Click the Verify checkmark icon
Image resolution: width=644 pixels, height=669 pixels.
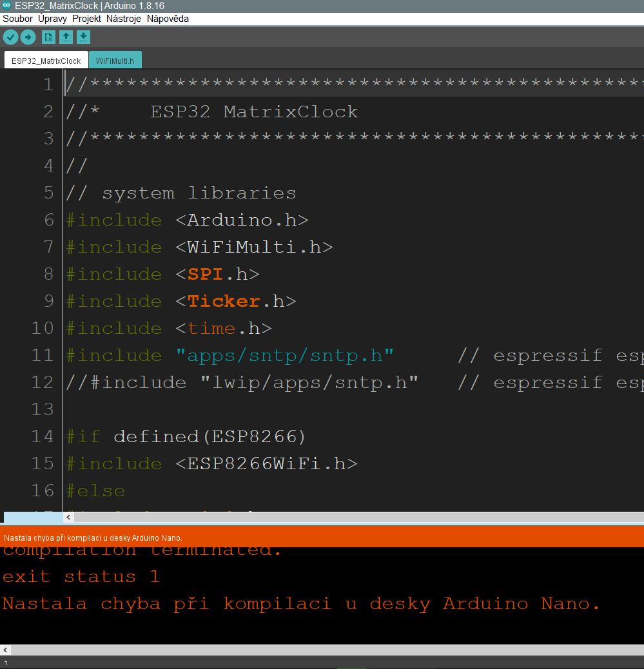[x=10, y=37]
